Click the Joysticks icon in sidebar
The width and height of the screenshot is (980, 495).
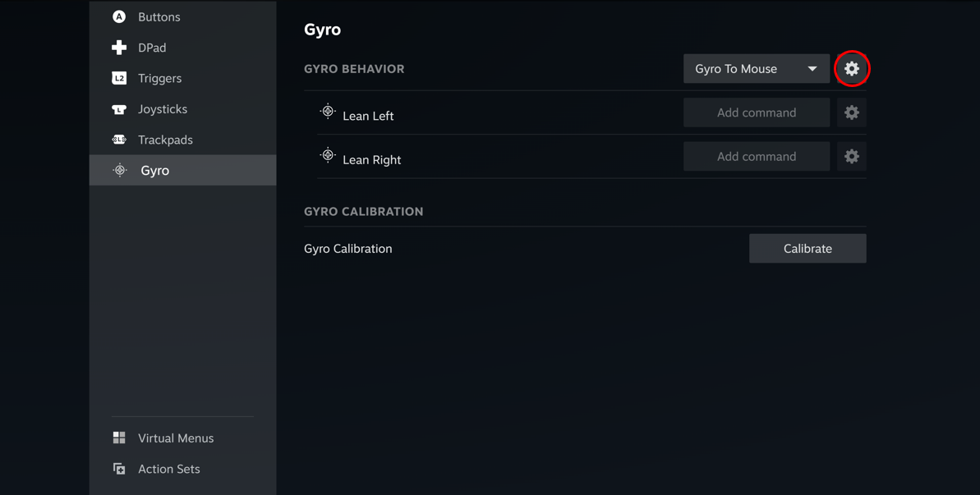pos(119,109)
